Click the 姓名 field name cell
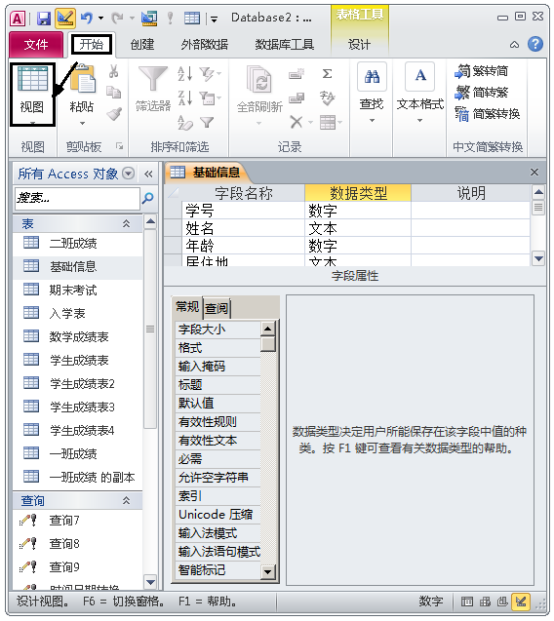The width and height of the screenshot is (554, 621). [243, 228]
